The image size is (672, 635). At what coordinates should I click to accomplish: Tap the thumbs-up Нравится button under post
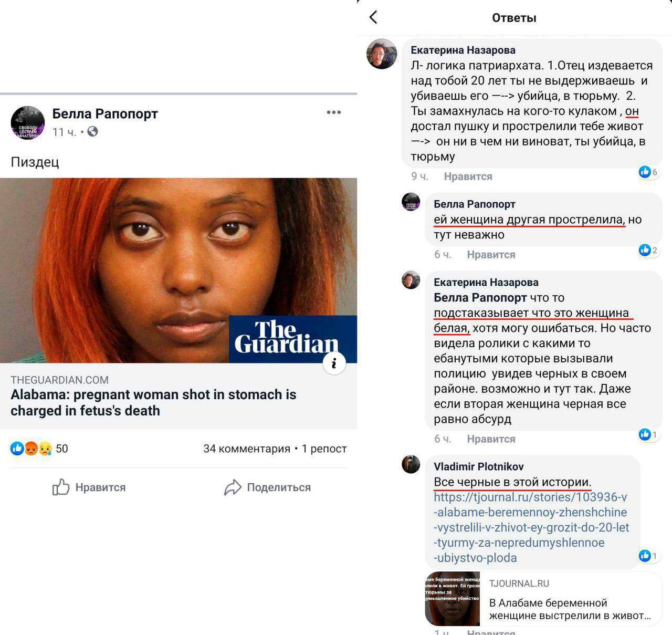pyautogui.click(x=89, y=487)
